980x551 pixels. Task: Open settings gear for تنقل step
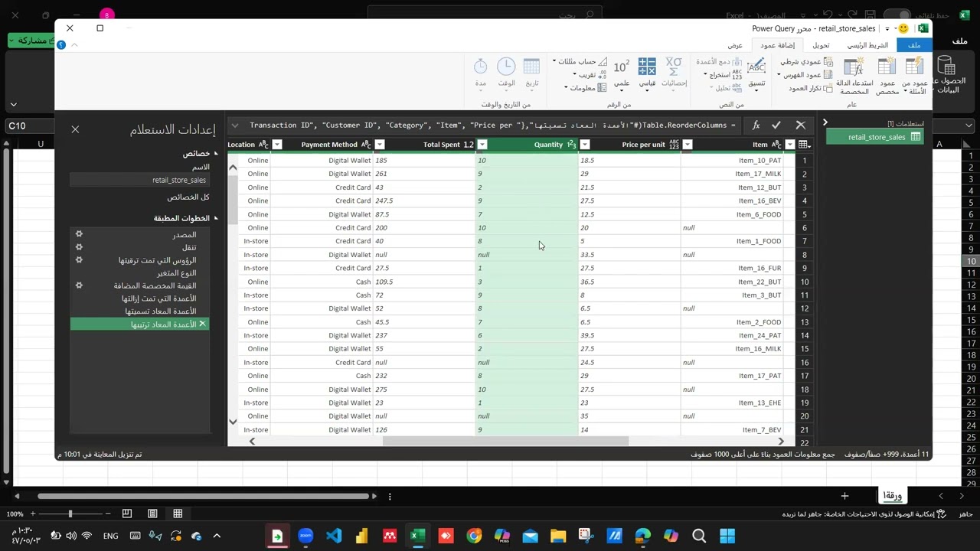[79, 247]
